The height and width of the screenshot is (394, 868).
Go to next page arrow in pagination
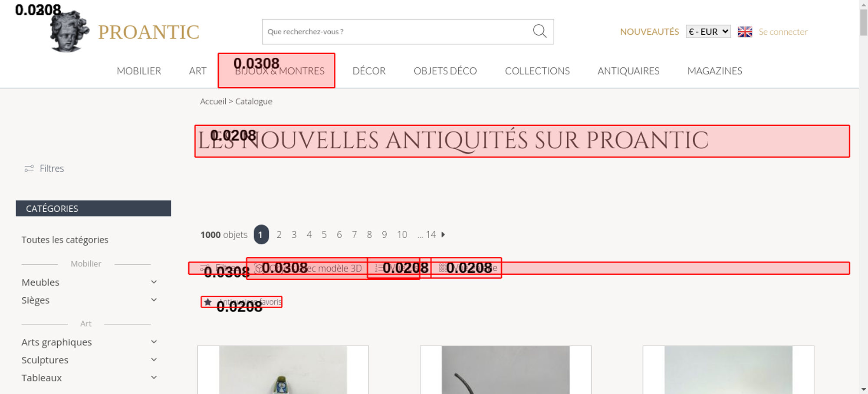click(443, 234)
